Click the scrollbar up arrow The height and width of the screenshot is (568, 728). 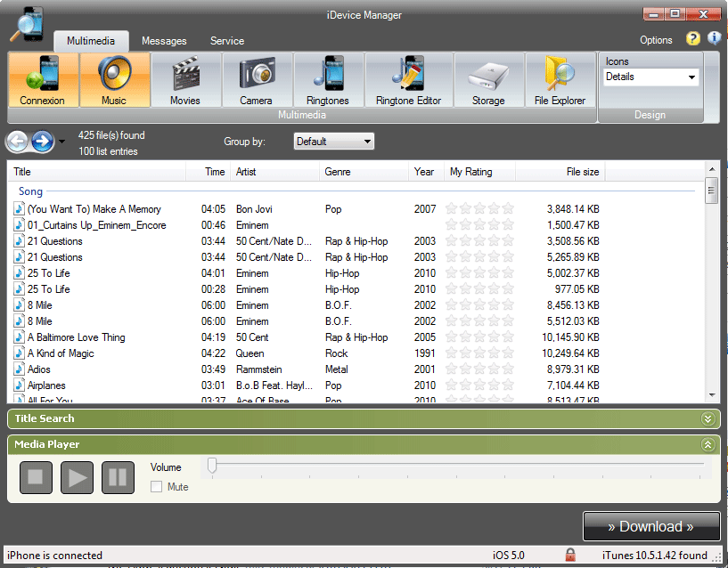(712, 168)
